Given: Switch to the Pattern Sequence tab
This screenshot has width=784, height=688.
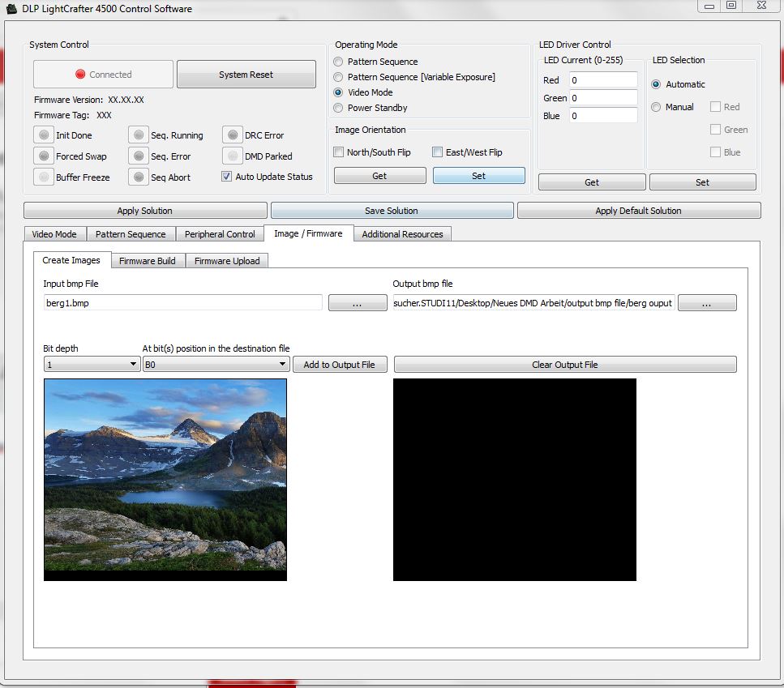Looking at the screenshot, I should 131,234.
